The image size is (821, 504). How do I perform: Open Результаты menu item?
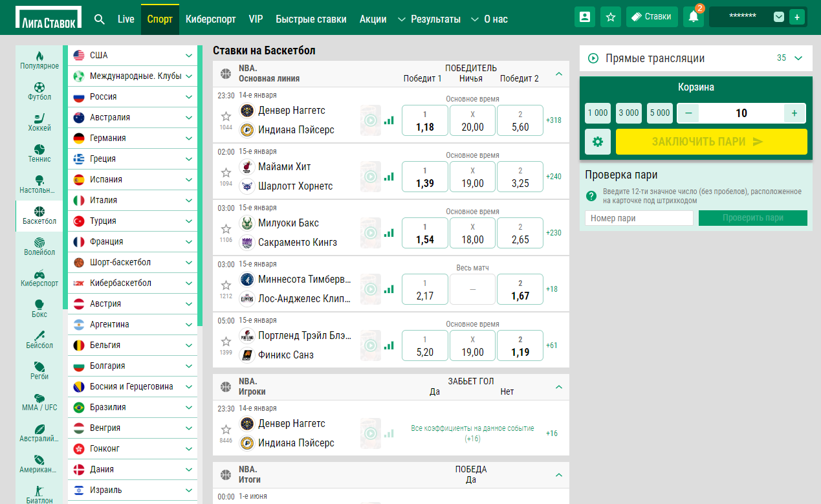pyautogui.click(x=436, y=19)
